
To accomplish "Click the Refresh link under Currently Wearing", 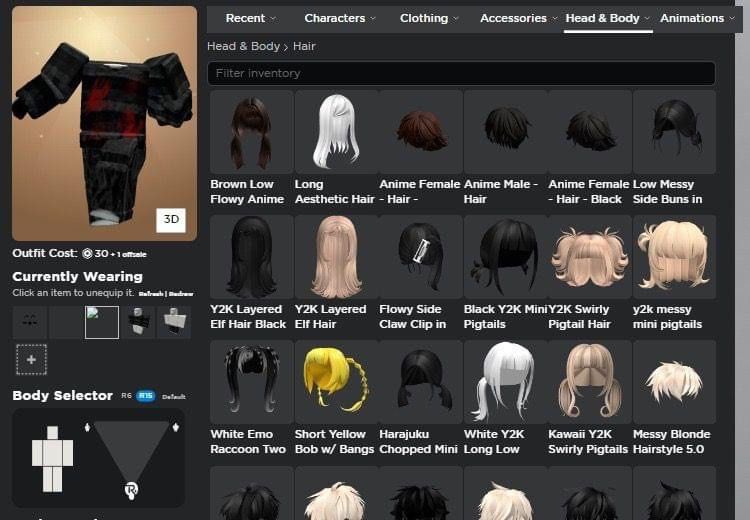I will point(150,294).
